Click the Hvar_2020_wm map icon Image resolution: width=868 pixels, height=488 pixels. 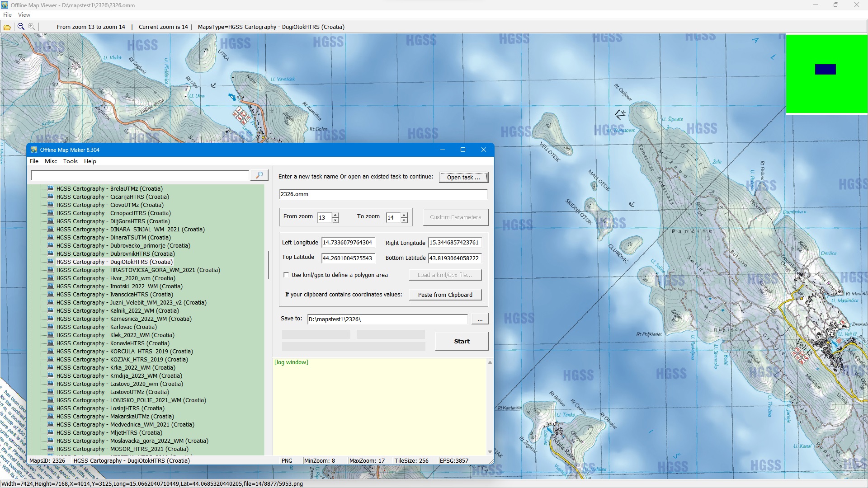click(51, 278)
